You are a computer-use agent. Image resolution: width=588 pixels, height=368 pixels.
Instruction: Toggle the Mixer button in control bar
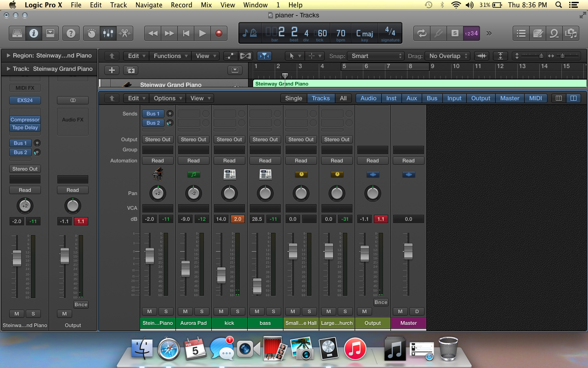[x=108, y=33]
